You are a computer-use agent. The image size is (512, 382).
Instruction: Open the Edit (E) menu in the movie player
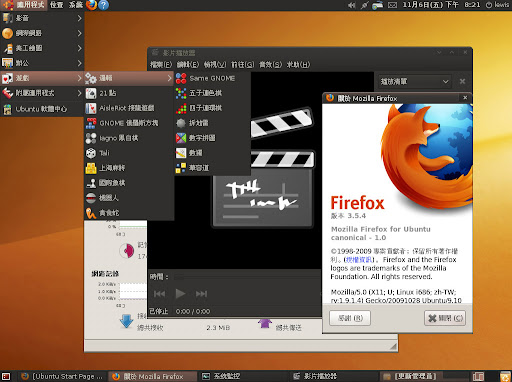tap(187, 65)
